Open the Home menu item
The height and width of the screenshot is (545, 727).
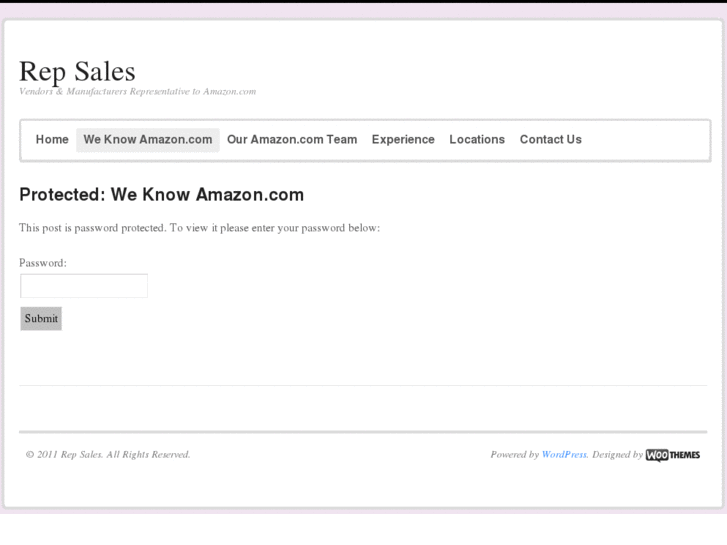pos(52,140)
